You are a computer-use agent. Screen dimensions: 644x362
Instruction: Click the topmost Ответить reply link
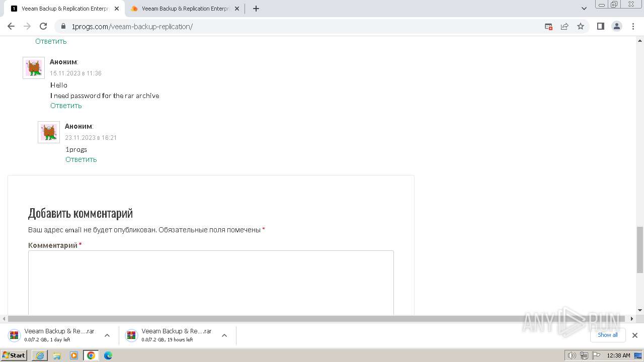coord(51,41)
